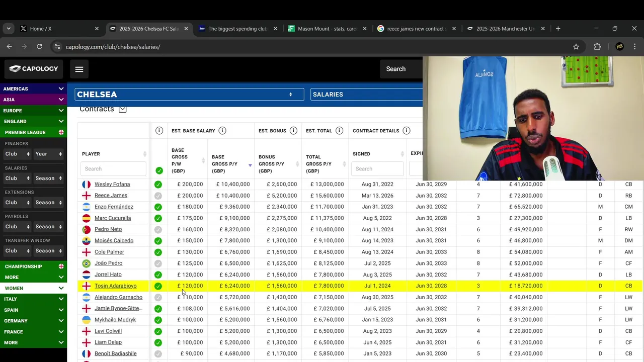
Task: Click the address bar URL
Action: [113, 47]
